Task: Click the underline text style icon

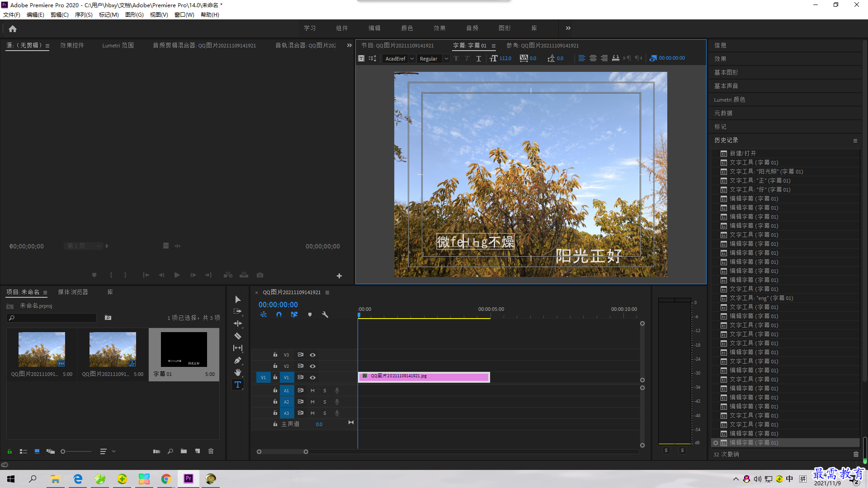Action: point(479,58)
